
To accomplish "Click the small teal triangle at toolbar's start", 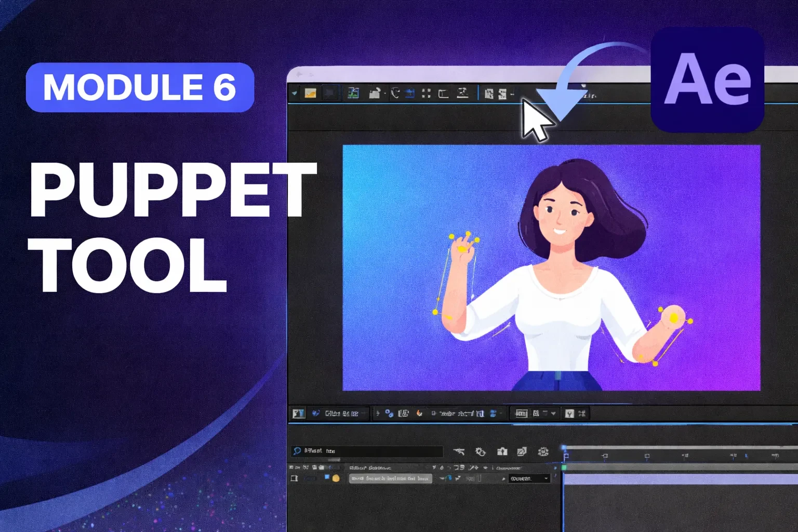I will coord(294,93).
